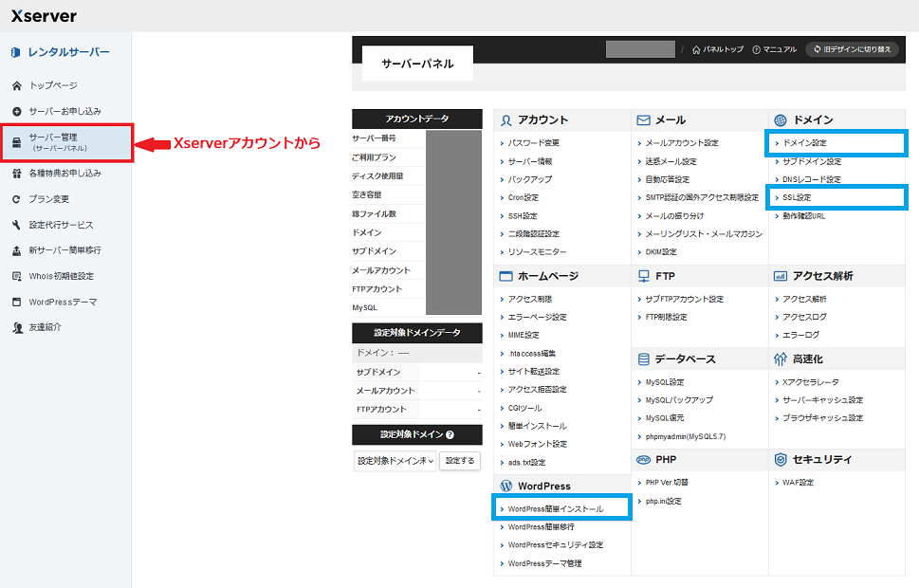Open phpmyadmin(MySQL5.7) link
Viewport: 919px width, 588px height.
(x=685, y=436)
